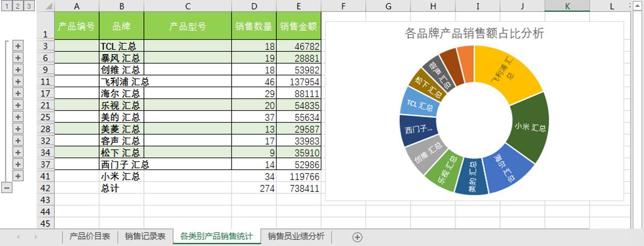The width and height of the screenshot is (644, 246).
Task: Select row 42 header
Action: [x=45, y=188]
